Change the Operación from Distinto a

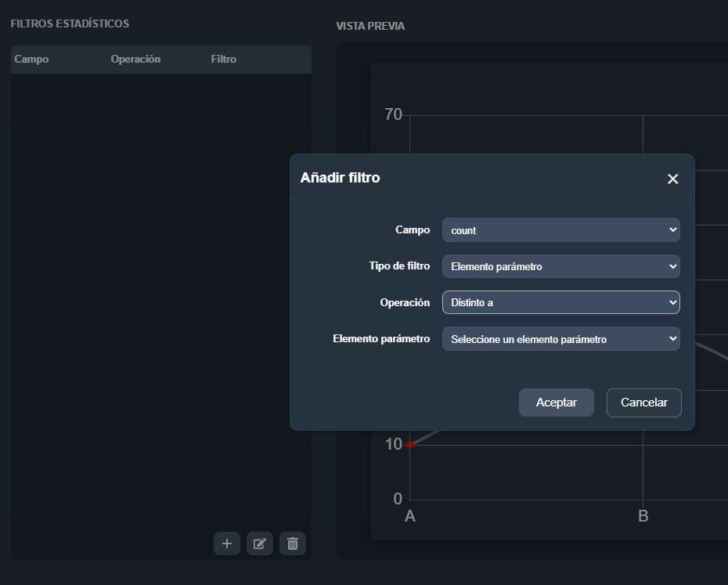pyautogui.click(x=560, y=302)
